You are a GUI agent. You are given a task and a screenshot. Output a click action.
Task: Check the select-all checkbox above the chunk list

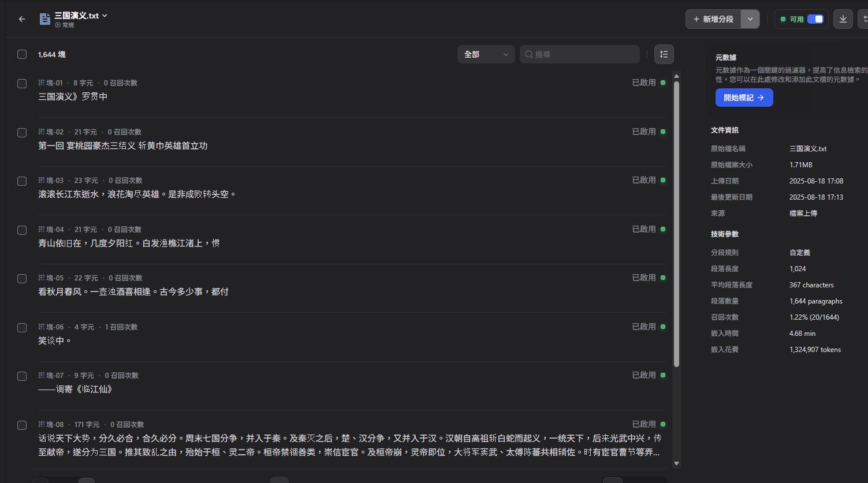tap(21, 54)
